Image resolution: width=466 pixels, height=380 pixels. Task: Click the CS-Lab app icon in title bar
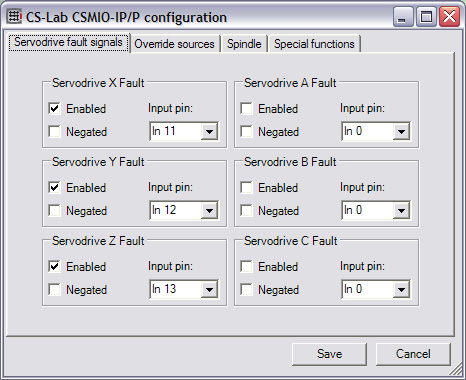14,17
